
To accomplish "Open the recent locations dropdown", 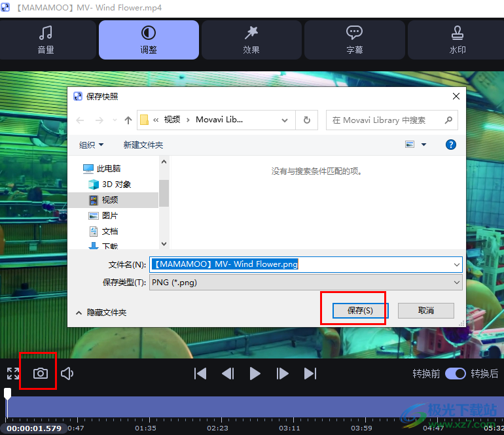I will (115, 120).
